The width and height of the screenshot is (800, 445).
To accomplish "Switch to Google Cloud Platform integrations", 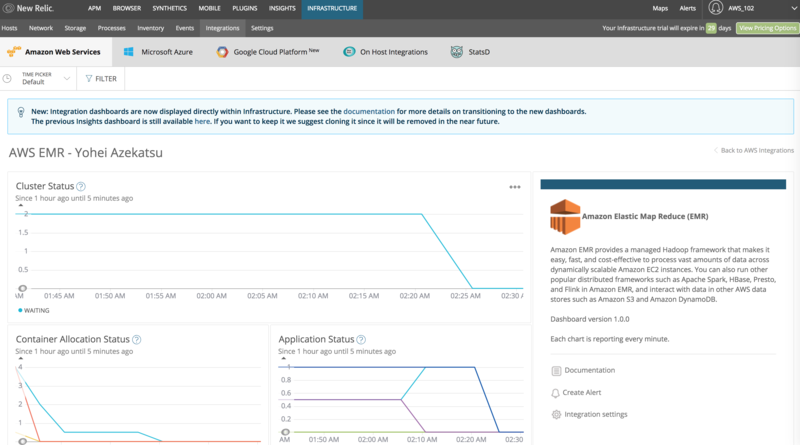I will 268,52.
